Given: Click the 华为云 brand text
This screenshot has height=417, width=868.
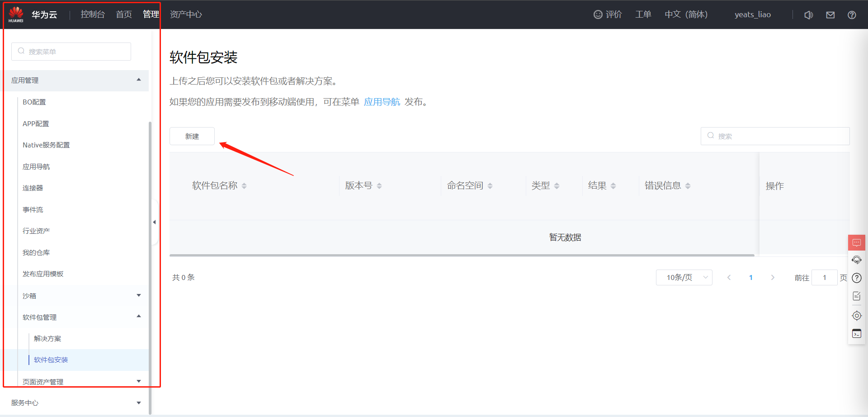Looking at the screenshot, I should pyautogui.click(x=44, y=14).
